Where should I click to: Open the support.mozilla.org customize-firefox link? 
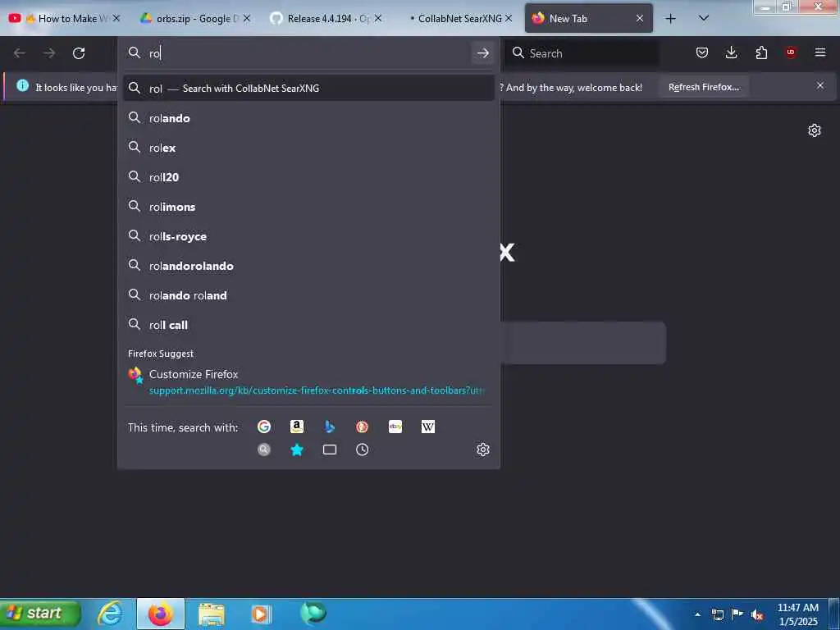[317, 390]
